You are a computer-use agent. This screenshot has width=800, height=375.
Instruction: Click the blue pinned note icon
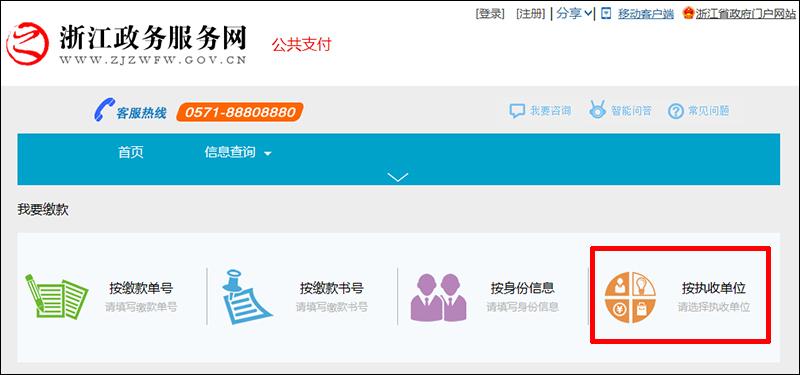click(247, 297)
